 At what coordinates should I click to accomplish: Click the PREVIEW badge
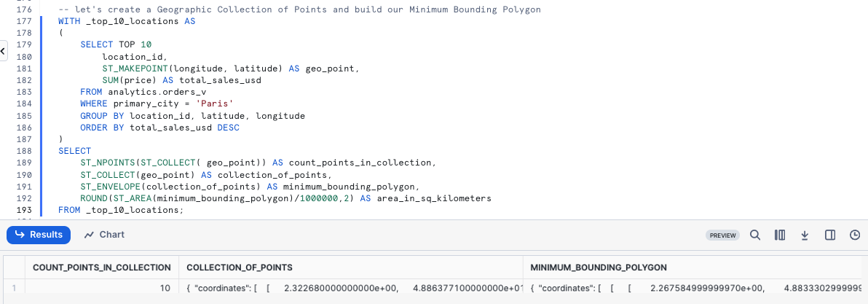click(722, 235)
